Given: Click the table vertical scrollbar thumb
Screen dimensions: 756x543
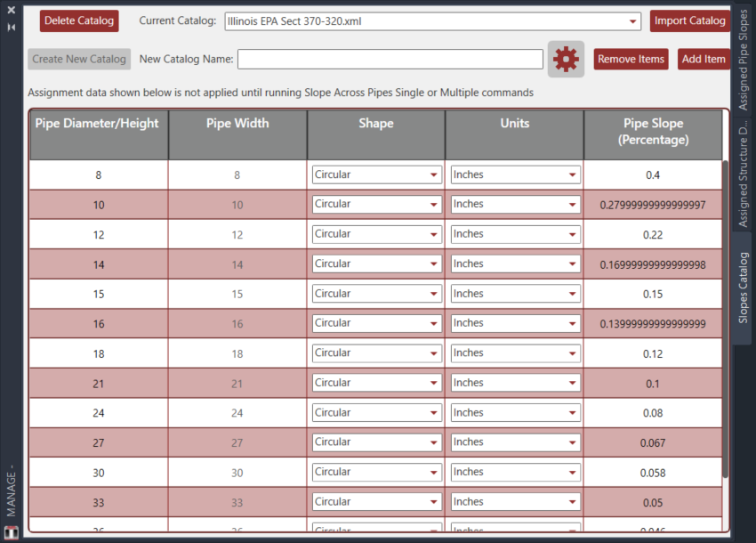Looking at the screenshot, I should 725,319.
